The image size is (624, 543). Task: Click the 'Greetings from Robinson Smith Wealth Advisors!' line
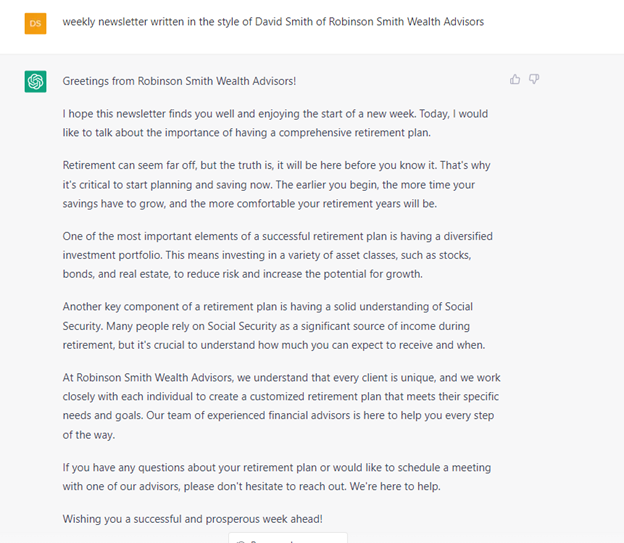[x=179, y=81]
